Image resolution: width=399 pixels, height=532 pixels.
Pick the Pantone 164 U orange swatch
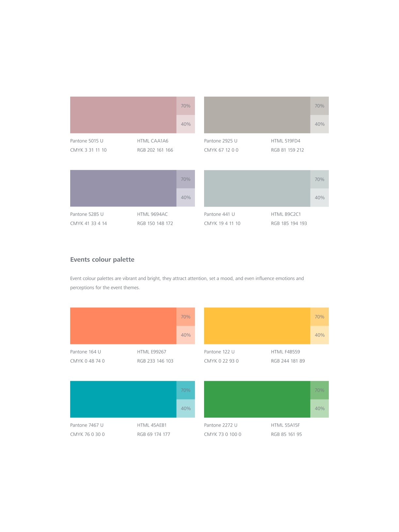[x=123, y=326]
